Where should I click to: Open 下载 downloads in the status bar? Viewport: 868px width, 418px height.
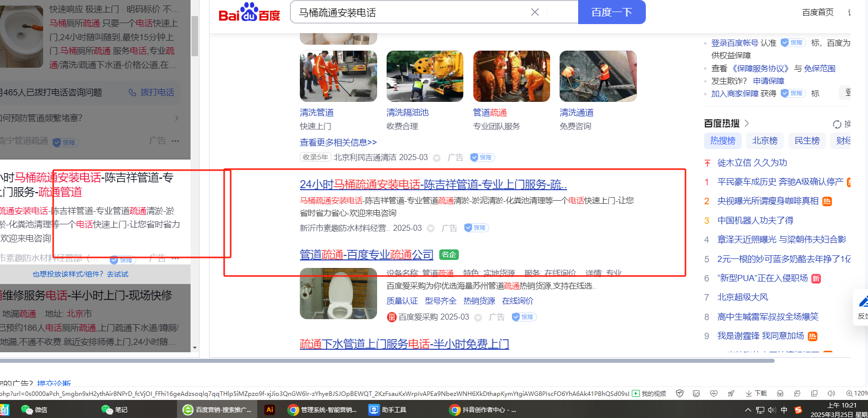[756, 393]
